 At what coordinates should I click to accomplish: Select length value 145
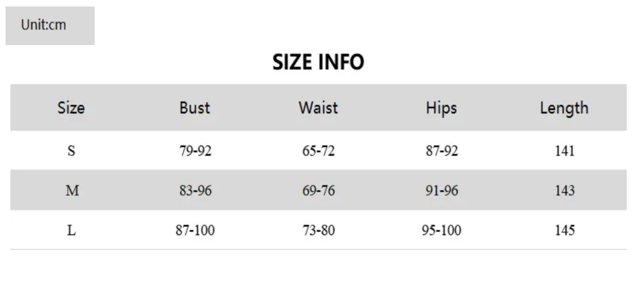coord(565,230)
